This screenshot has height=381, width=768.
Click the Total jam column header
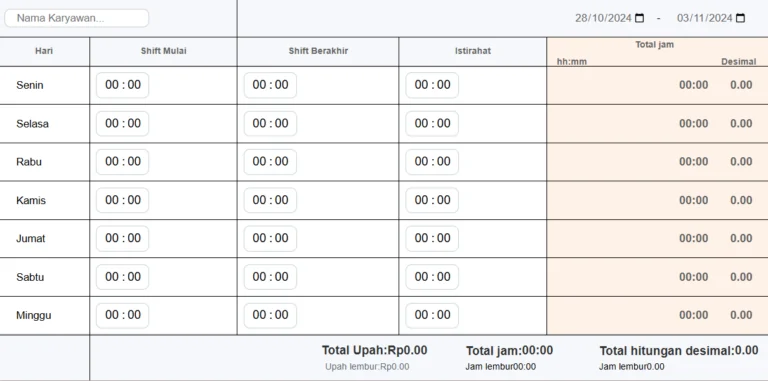click(x=654, y=45)
